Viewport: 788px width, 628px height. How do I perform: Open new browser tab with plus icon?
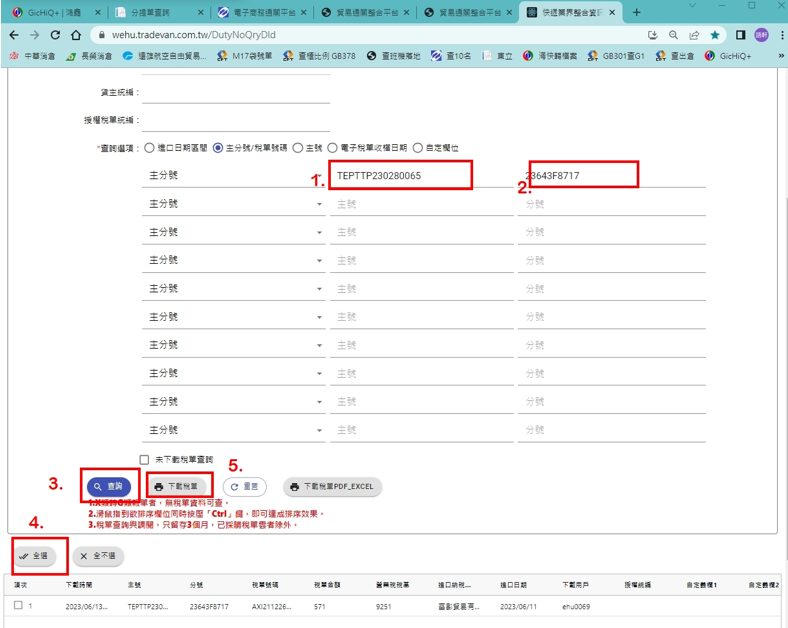[638, 12]
